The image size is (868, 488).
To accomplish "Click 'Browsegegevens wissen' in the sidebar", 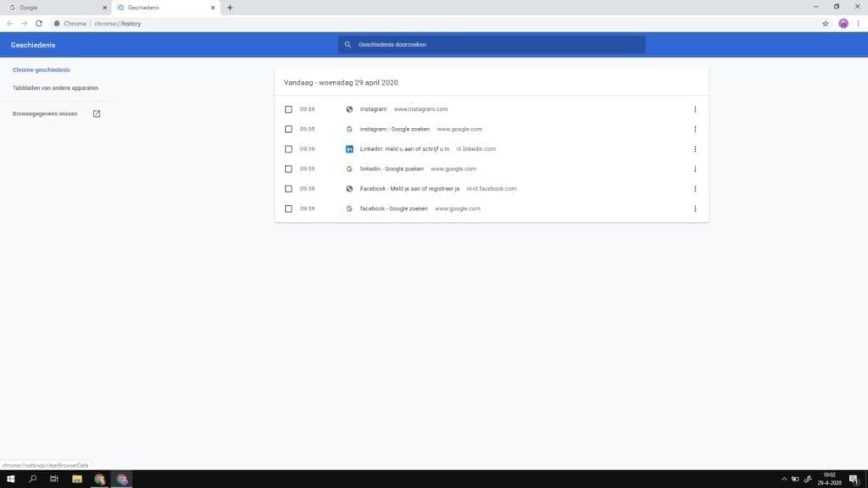I will click(45, 114).
